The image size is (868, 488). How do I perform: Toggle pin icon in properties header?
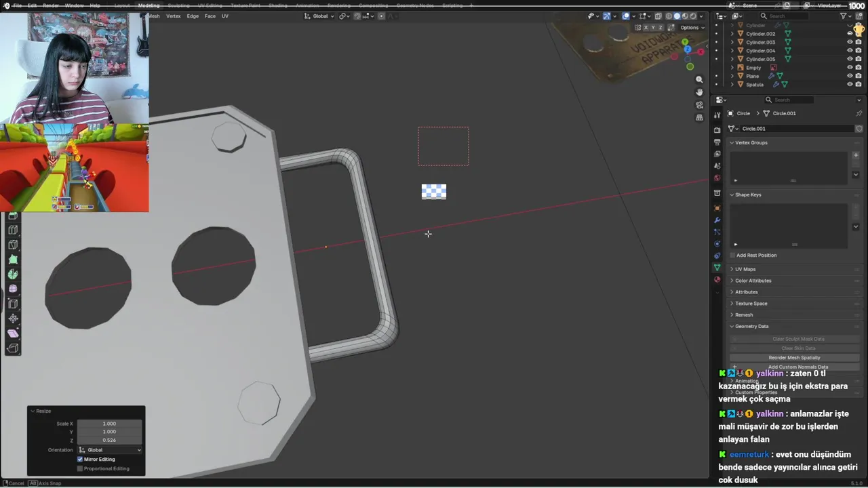click(x=859, y=113)
